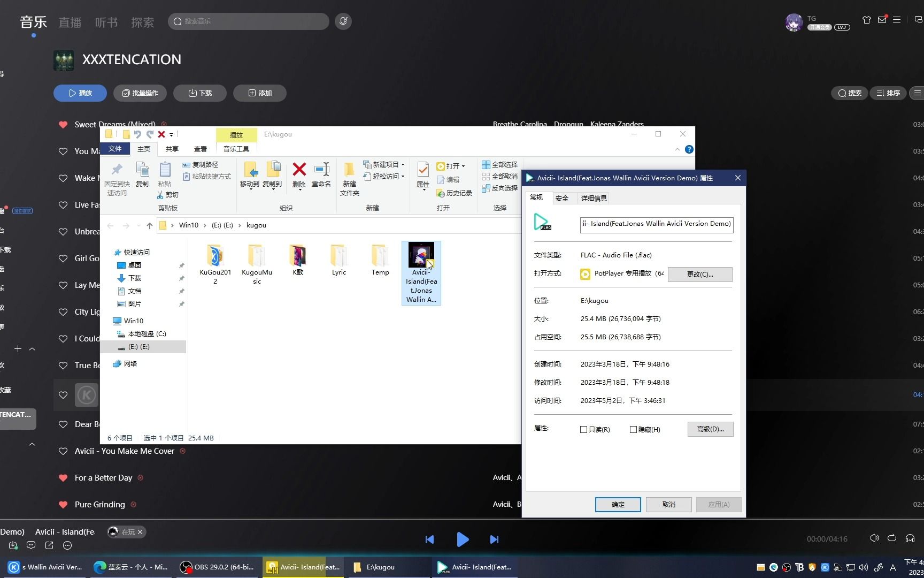Click previous track button in player
Image resolution: width=924 pixels, height=578 pixels.
coord(429,539)
